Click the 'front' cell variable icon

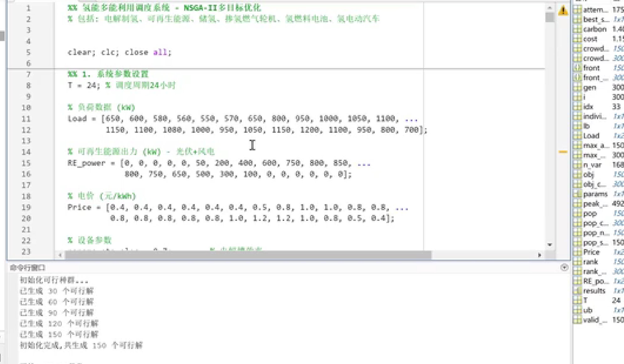click(577, 68)
